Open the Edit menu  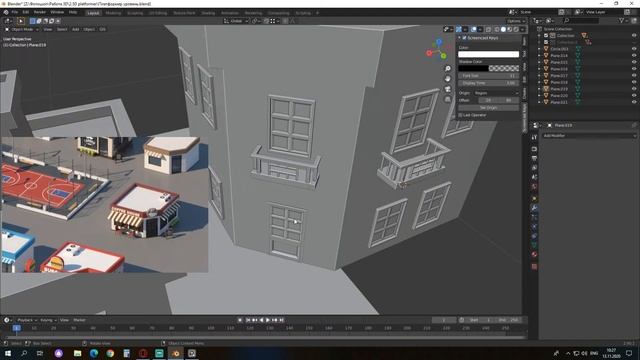point(26,12)
